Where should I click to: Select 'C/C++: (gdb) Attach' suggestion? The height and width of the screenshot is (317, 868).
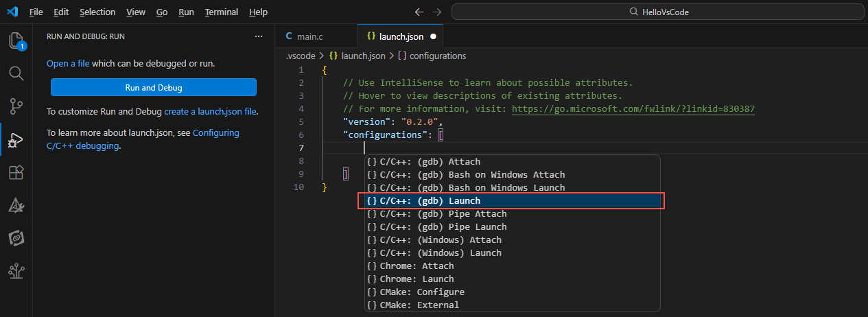coord(513,162)
